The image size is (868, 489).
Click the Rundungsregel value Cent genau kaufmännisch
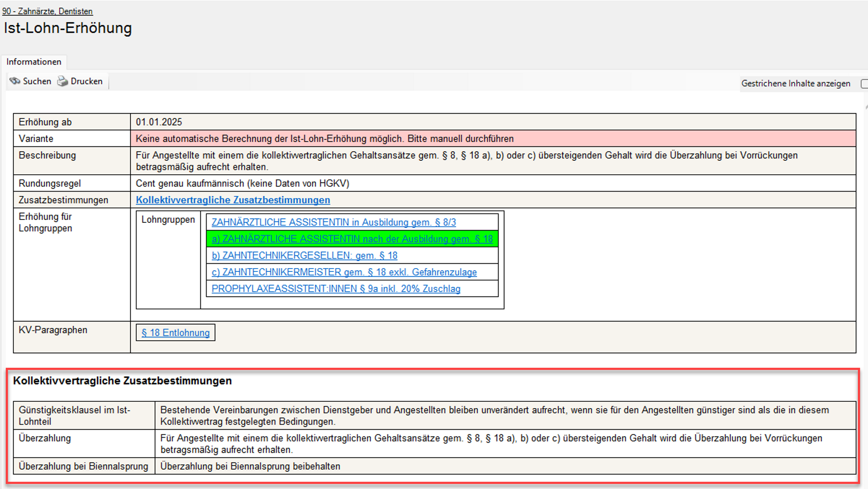[x=242, y=183]
